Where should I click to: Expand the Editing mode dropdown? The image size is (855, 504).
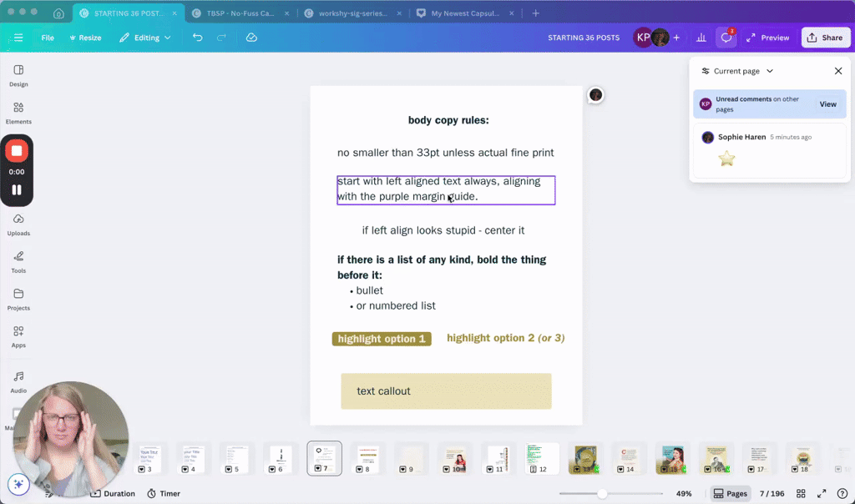[x=145, y=38]
